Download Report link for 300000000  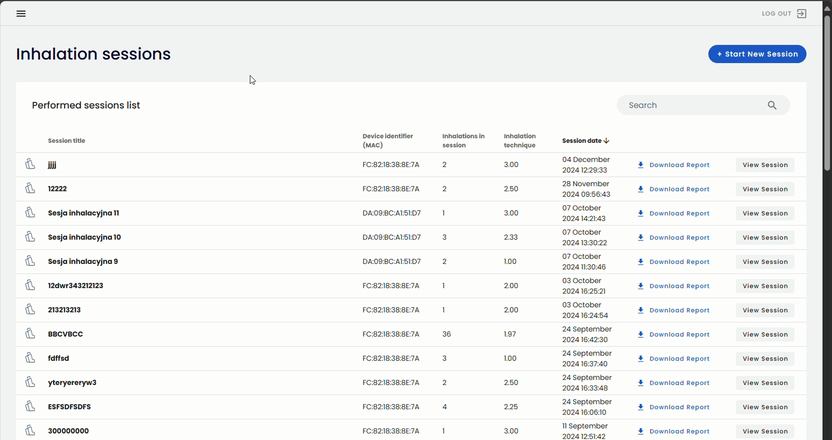[x=673, y=432]
